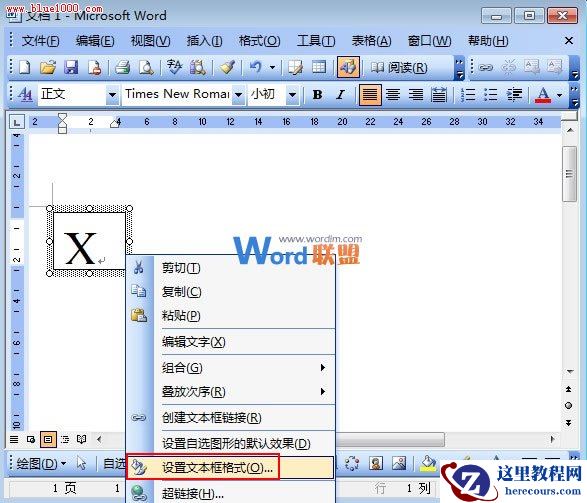Toggle the highlighted Drawing toolbar button

348,67
